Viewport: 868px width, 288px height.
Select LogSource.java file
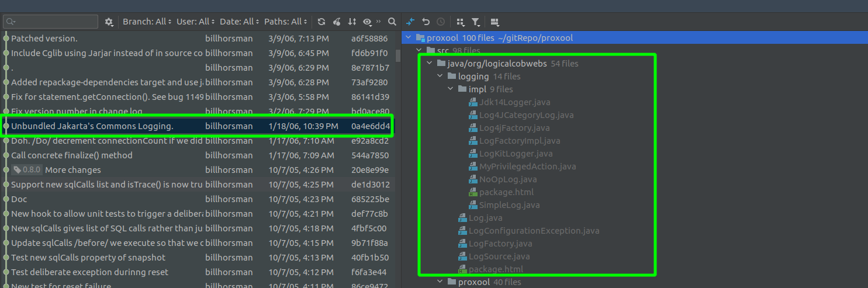coord(499,256)
